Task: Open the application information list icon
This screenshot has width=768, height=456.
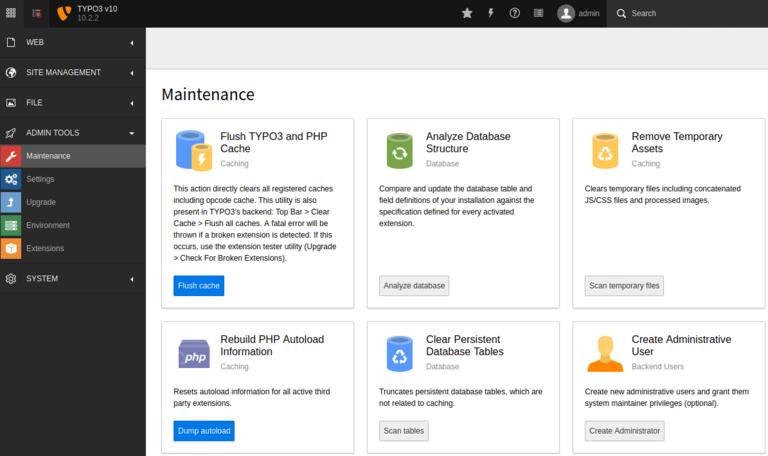Action: [x=539, y=13]
